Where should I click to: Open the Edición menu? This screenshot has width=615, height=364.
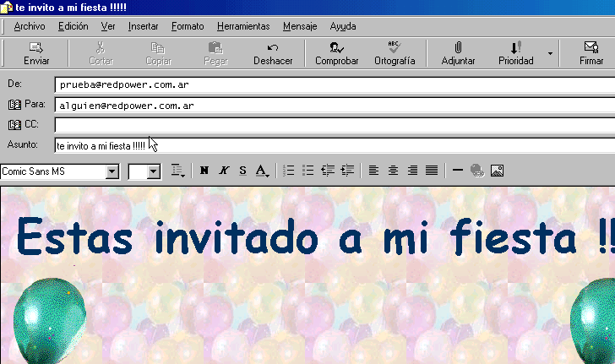(73, 26)
